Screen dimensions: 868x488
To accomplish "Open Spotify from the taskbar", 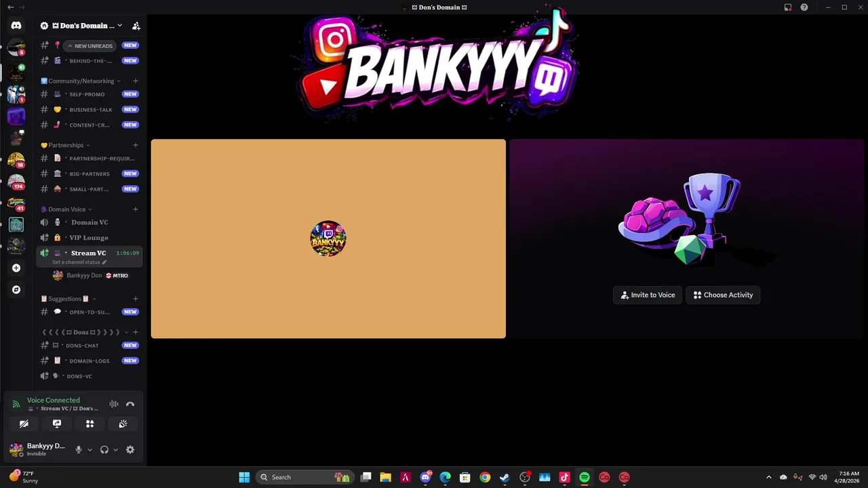I will click(585, 477).
